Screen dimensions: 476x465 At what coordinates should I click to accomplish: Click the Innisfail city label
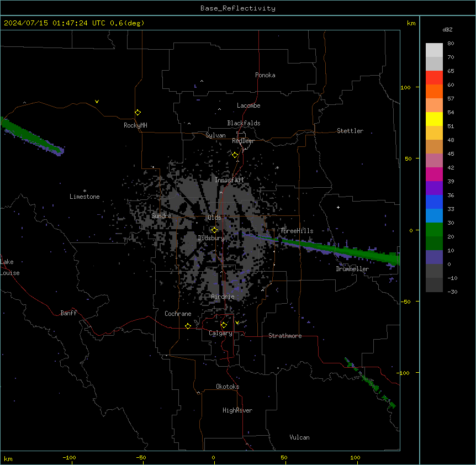point(229,180)
